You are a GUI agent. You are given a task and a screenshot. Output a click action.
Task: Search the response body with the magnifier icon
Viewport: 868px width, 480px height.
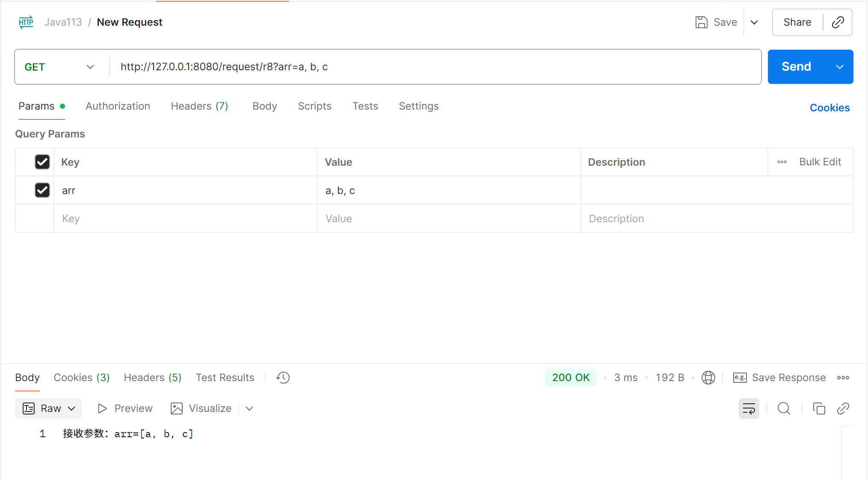[x=784, y=408]
